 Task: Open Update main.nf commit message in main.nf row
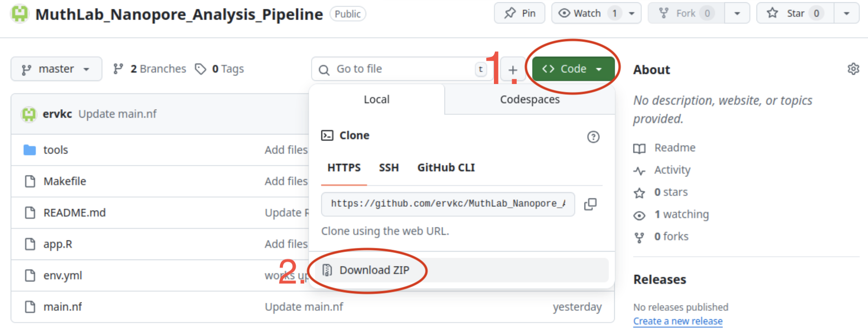[x=304, y=307]
